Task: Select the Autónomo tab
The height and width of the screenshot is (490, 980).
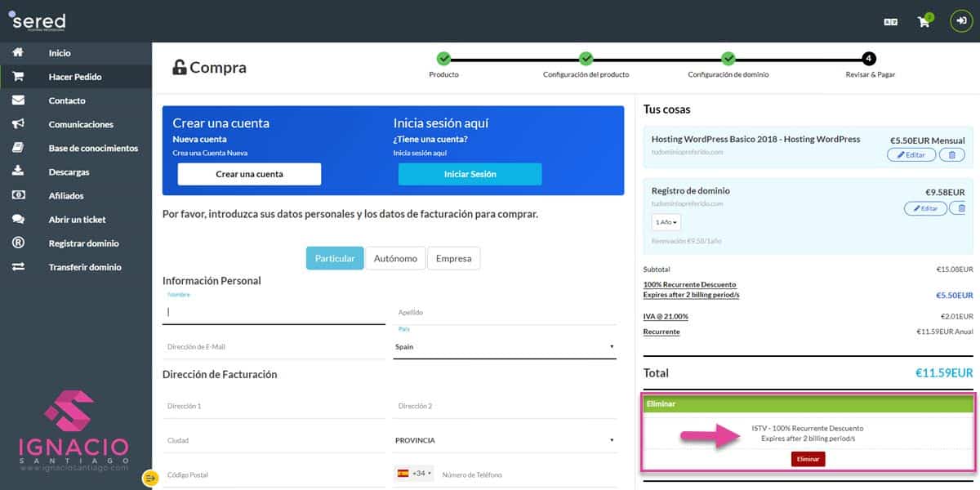Action: point(395,258)
